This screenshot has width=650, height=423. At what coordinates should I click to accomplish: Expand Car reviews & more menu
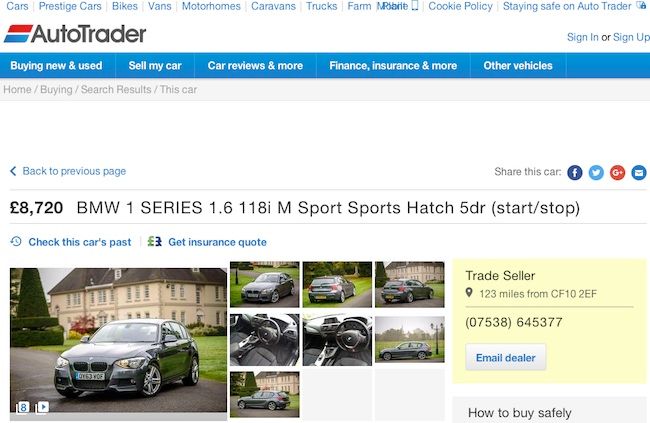point(255,66)
